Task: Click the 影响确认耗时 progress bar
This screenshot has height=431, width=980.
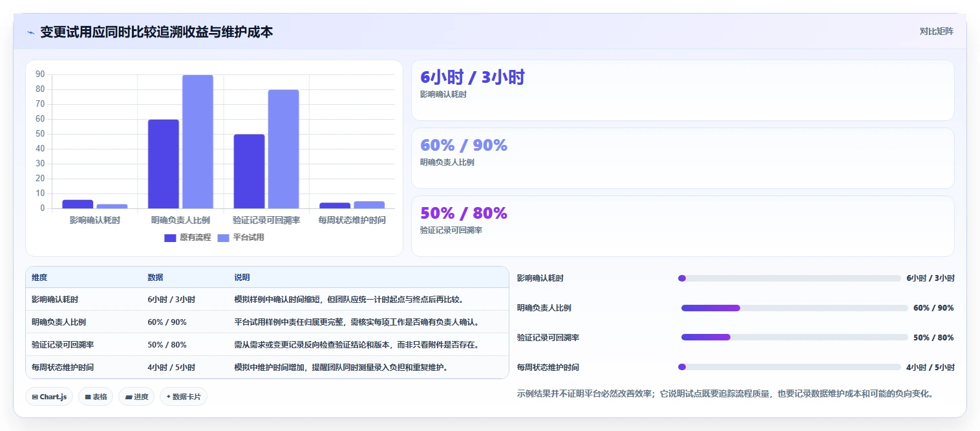Action: [789, 278]
